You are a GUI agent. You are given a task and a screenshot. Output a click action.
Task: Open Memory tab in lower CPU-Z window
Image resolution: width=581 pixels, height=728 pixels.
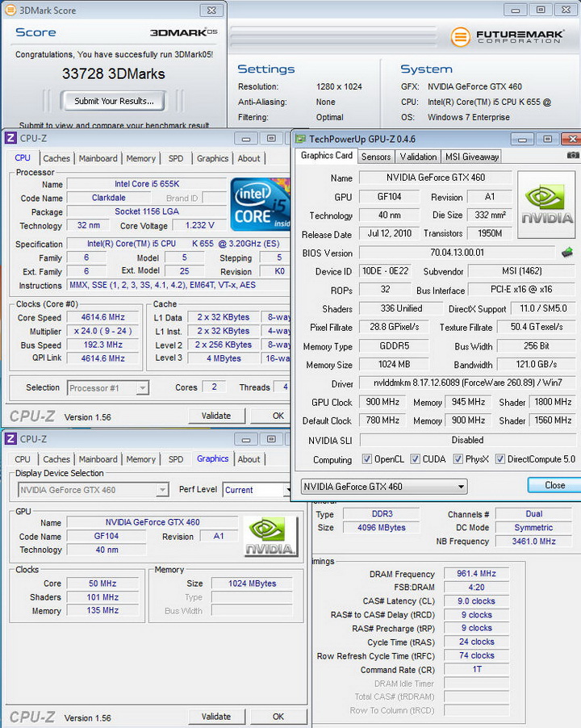point(140,459)
